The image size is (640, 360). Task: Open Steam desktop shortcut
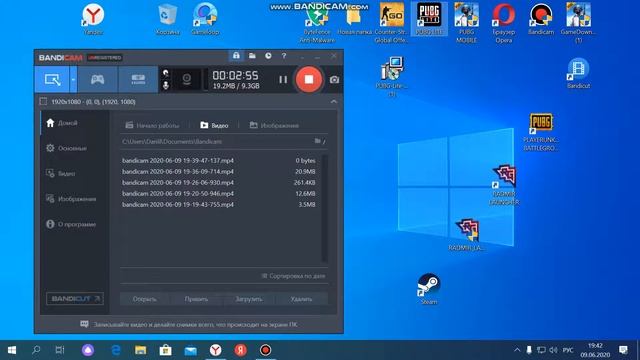click(429, 289)
